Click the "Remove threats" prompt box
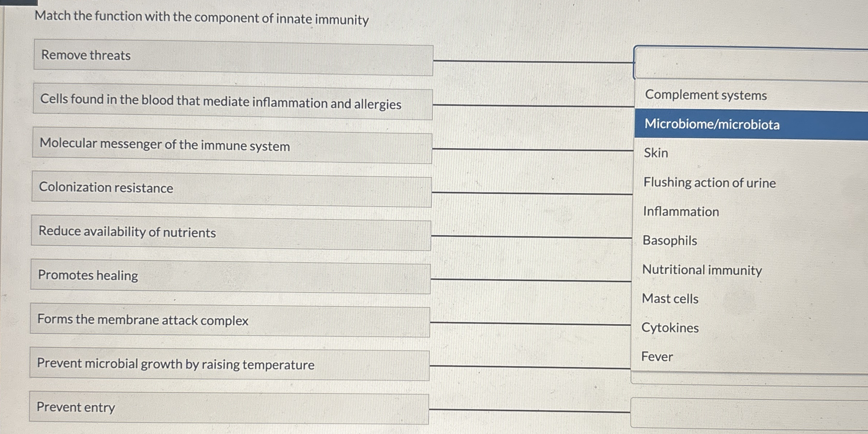 coord(232,56)
